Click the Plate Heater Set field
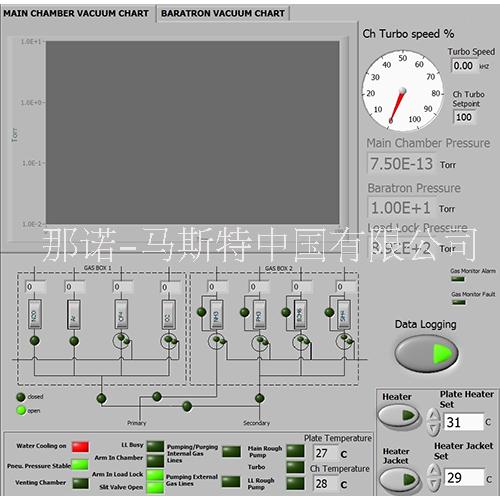 click(x=464, y=422)
